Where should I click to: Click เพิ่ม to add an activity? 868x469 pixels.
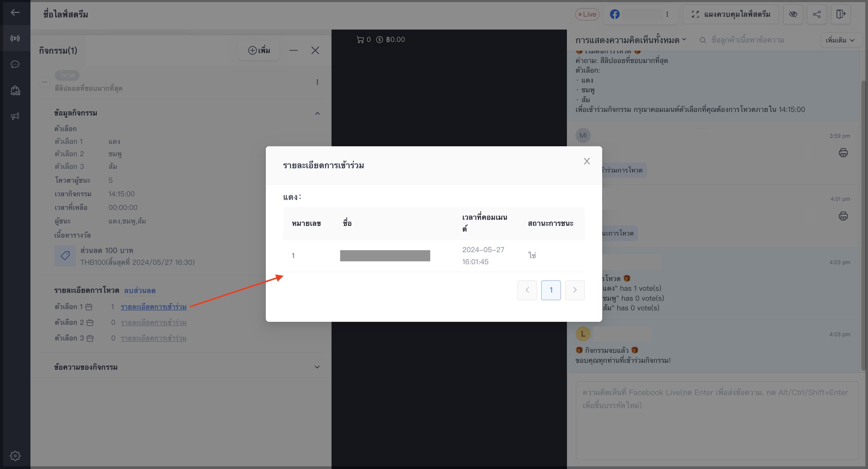pyautogui.click(x=259, y=51)
